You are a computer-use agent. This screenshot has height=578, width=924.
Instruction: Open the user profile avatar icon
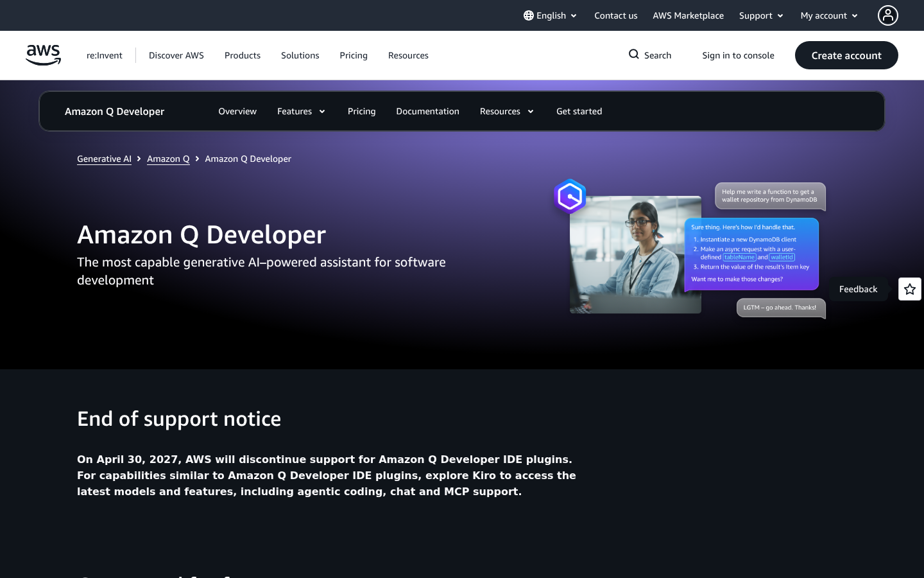(x=888, y=15)
